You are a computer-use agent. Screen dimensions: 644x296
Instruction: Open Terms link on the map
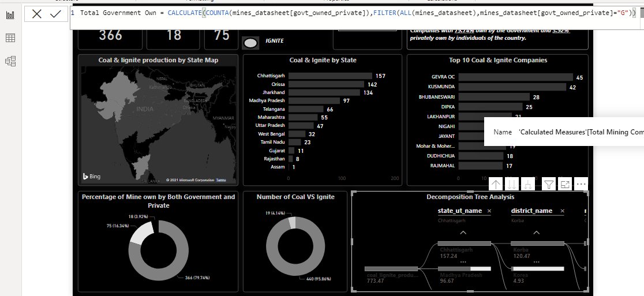(221, 180)
